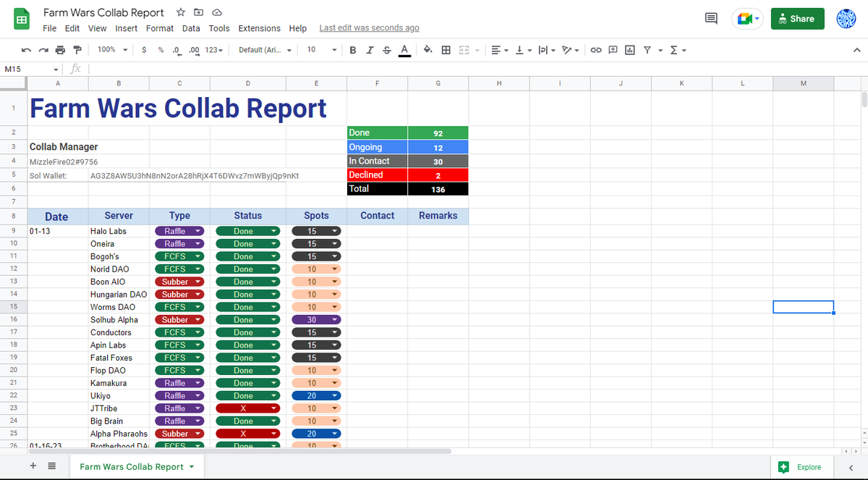Click the vertical scrollbar thumb
This screenshot has width=868, height=480.
[x=863, y=100]
